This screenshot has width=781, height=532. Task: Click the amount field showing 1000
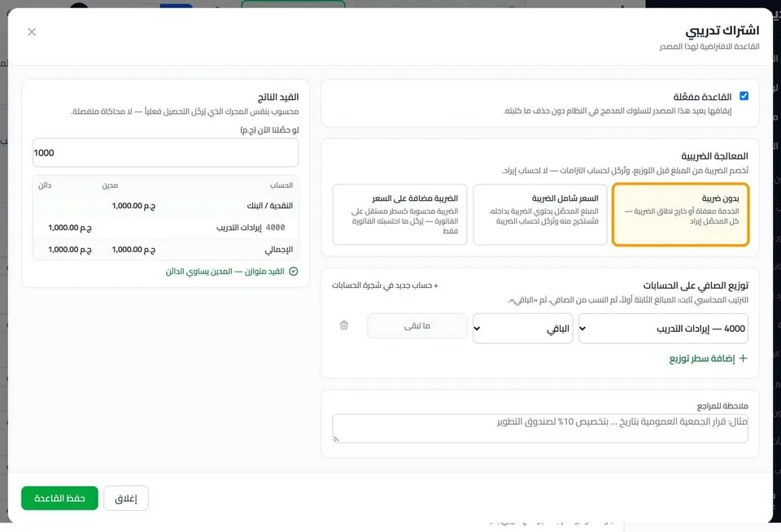pos(165,153)
